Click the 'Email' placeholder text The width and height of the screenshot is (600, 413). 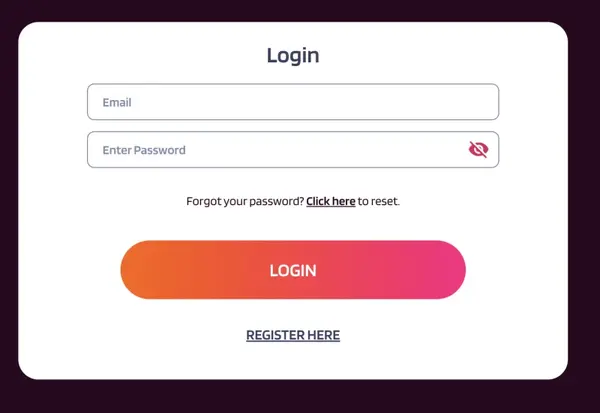117,103
